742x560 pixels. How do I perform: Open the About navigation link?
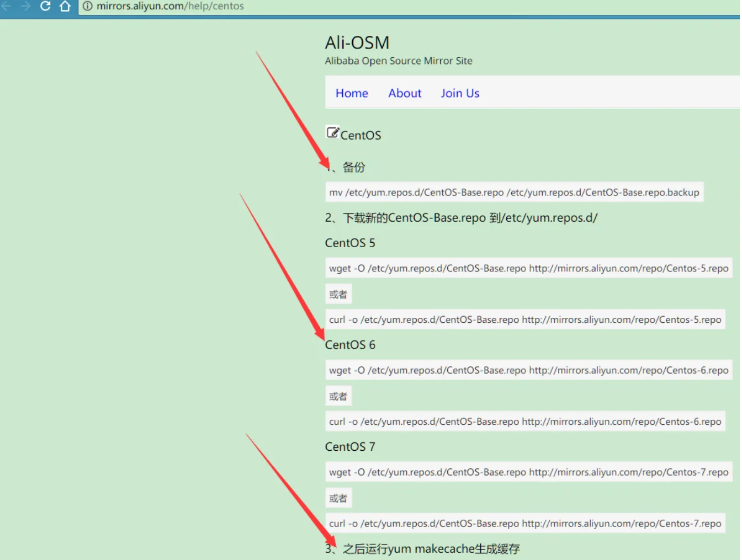click(x=405, y=93)
